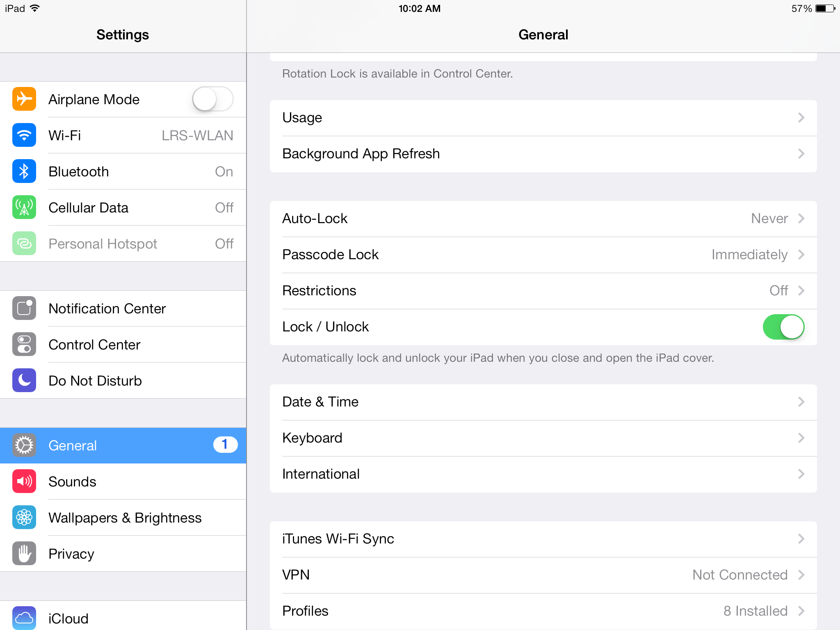Screen dimensions: 840x630
Task: Tap the Control Center switches icon
Action: (x=24, y=345)
